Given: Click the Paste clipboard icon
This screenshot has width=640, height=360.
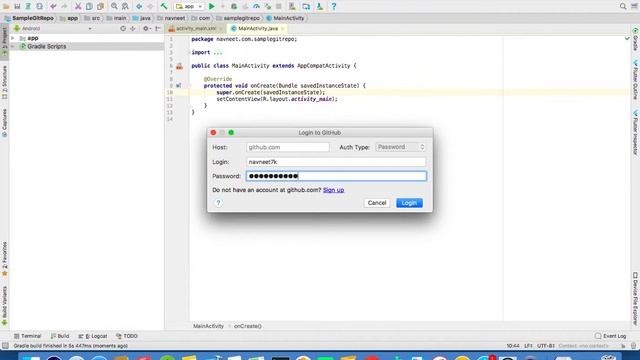Looking at the screenshot, I should [100, 6].
